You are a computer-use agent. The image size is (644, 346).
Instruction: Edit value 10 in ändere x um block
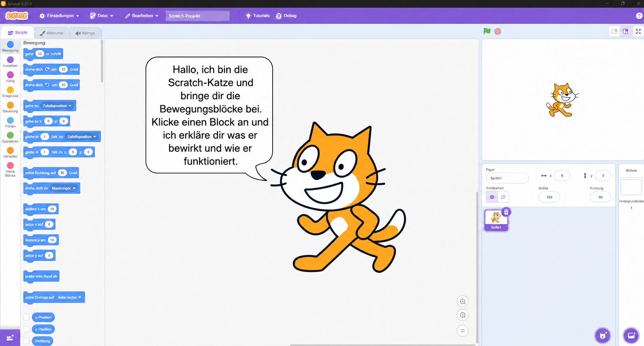tap(52, 209)
